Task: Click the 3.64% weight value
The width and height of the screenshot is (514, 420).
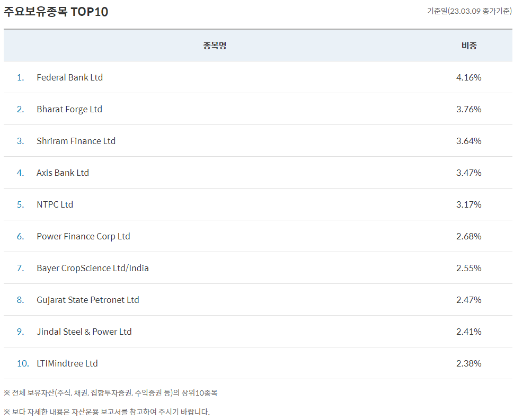Action: [x=469, y=141]
